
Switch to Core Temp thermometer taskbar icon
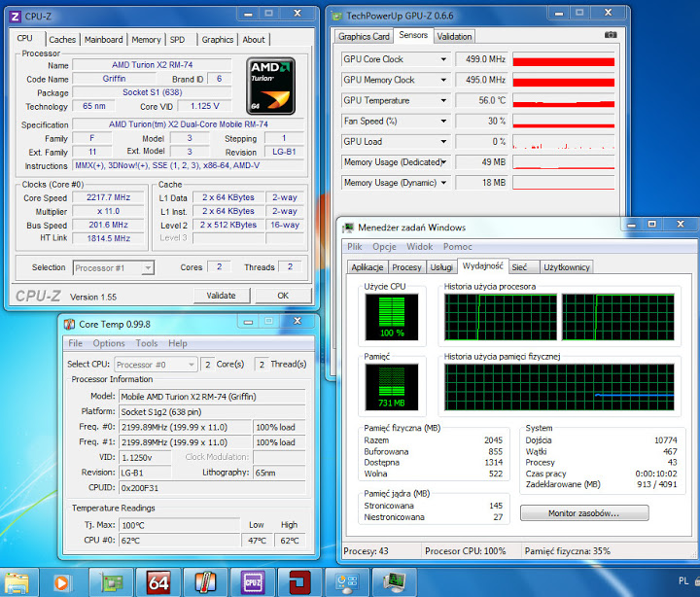(205, 582)
